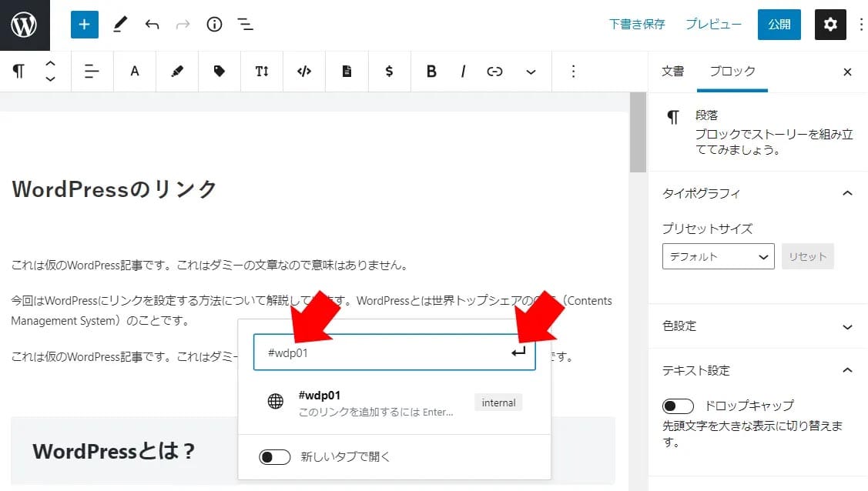Open settings with the gear icon
The width and height of the screenshot is (868, 491).
click(829, 25)
